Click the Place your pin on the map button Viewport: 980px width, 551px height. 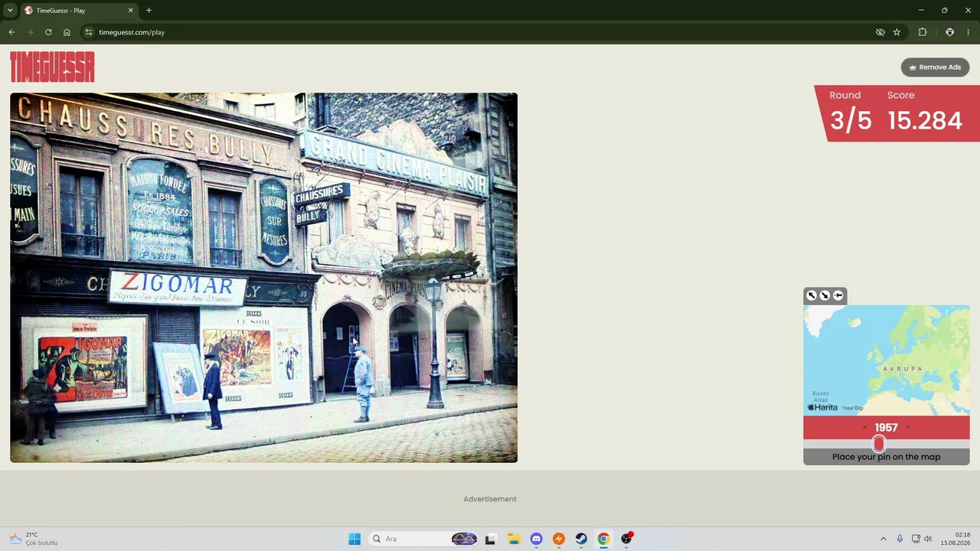tap(887, 457)
